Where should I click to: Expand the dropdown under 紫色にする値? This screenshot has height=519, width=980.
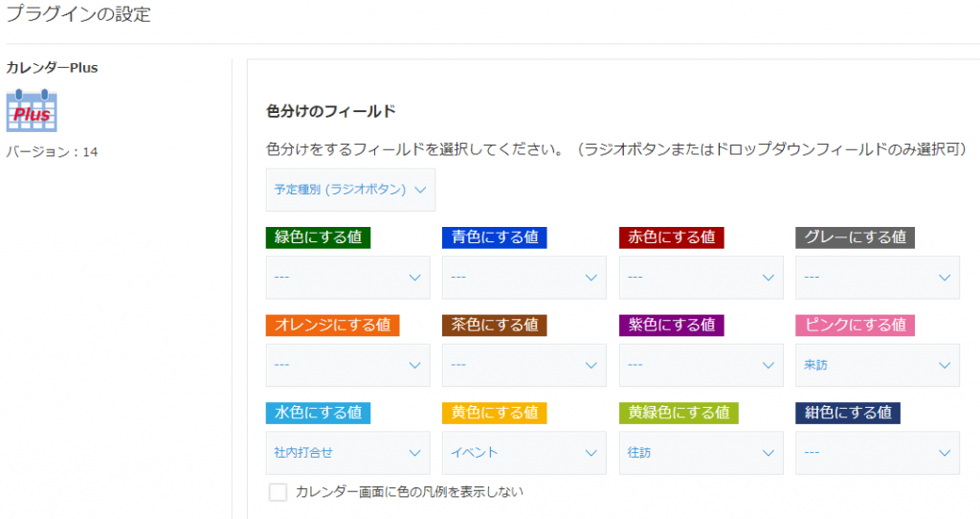click(x=702, y=365)
